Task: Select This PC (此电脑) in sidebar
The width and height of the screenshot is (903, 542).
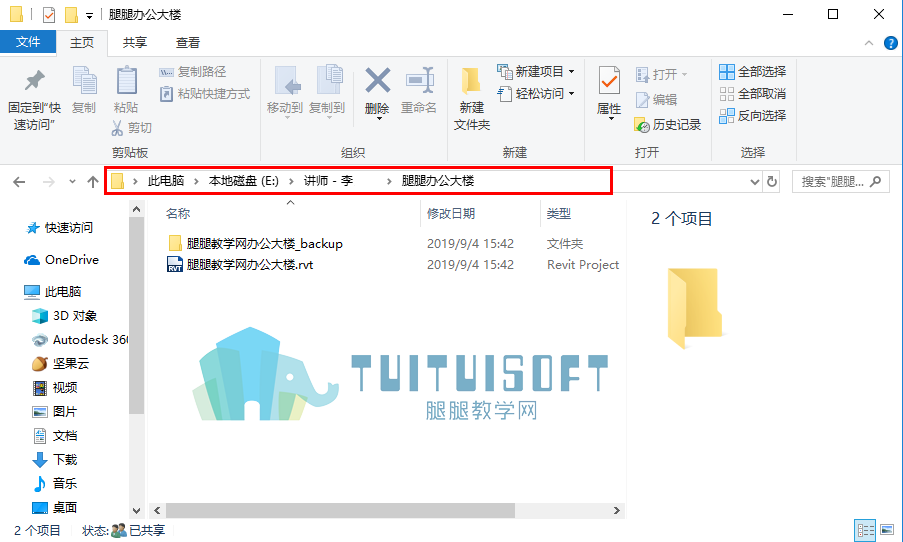Action: coord(52,291)
